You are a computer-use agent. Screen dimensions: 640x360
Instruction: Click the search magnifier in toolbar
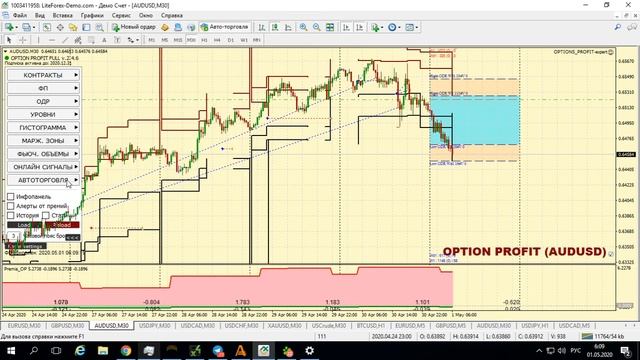pos(618,27)
